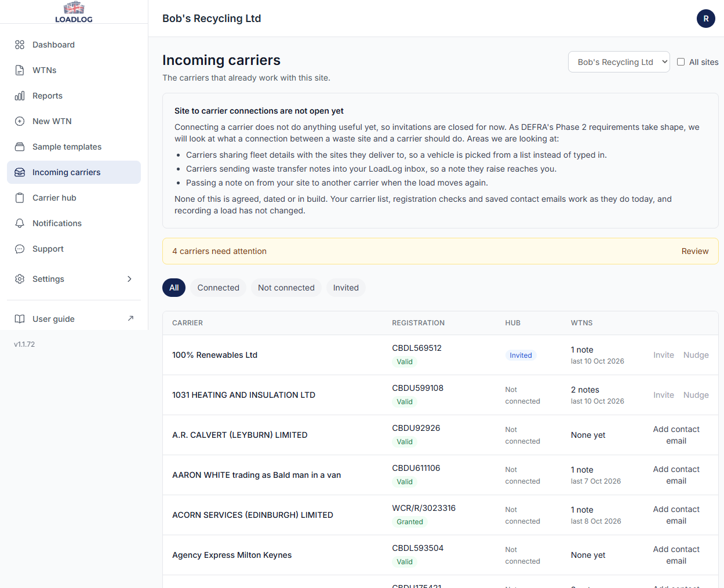Click Invite for 100% Renewables Ltd
The image size is (724, 588).
click(x=664, y=355)
